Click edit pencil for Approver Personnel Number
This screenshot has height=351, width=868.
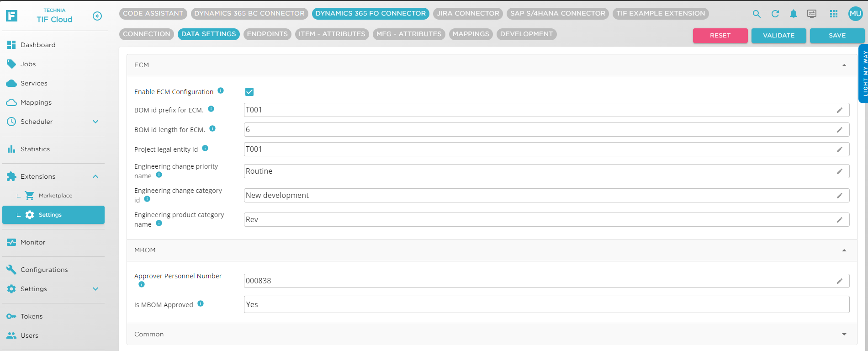click(839, 281)
